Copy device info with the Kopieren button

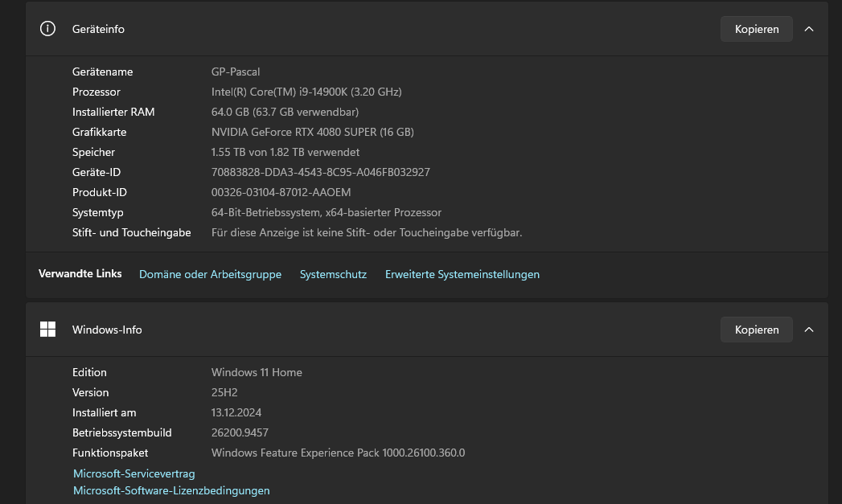(x=756, y=29)
